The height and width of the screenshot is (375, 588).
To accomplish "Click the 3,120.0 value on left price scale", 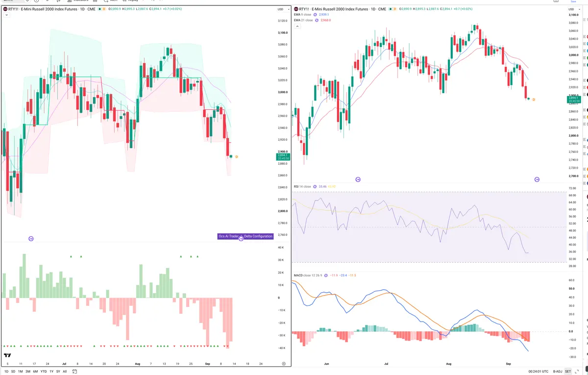I will point(283,21).
